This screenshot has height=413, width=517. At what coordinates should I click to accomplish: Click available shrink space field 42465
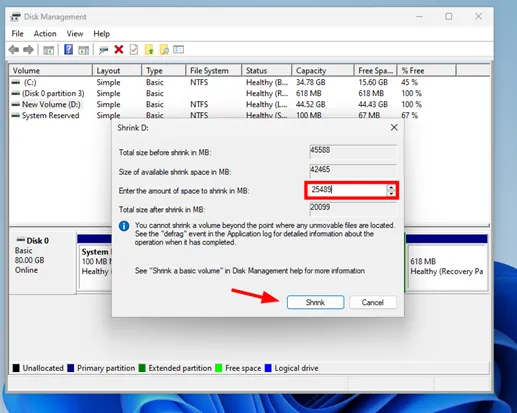pyautogui.click(x=353, y=170)
